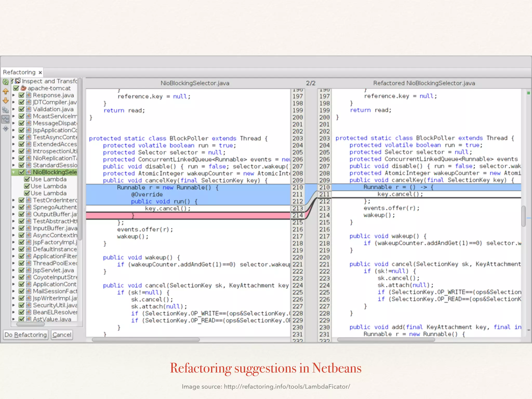Expand the IntrospectionUtils tree node
This screenshot has width=532, height=399.
[x=14, y=151]
